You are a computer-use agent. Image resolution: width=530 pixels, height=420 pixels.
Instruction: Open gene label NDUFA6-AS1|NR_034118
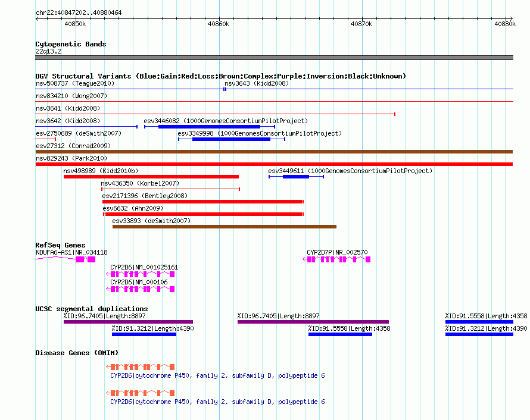71,252
